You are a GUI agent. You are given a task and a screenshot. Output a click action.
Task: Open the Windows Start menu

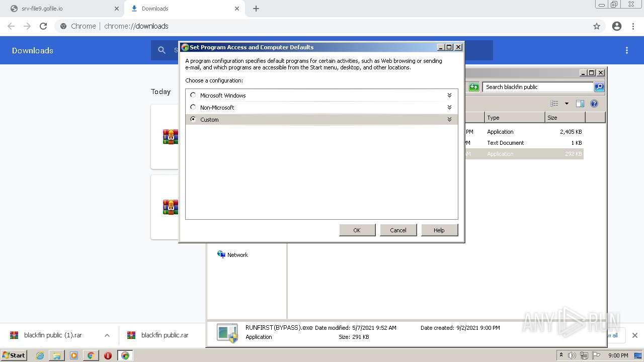[14, 355]
